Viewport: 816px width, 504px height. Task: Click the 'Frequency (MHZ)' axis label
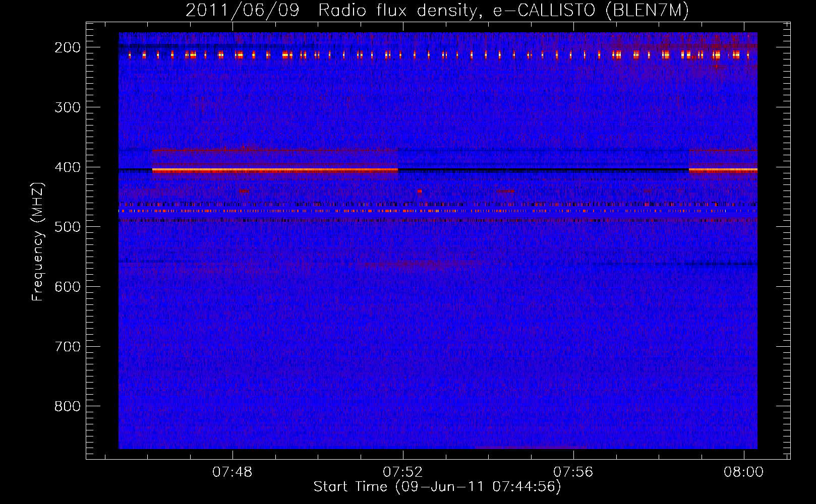pos(38,242)
